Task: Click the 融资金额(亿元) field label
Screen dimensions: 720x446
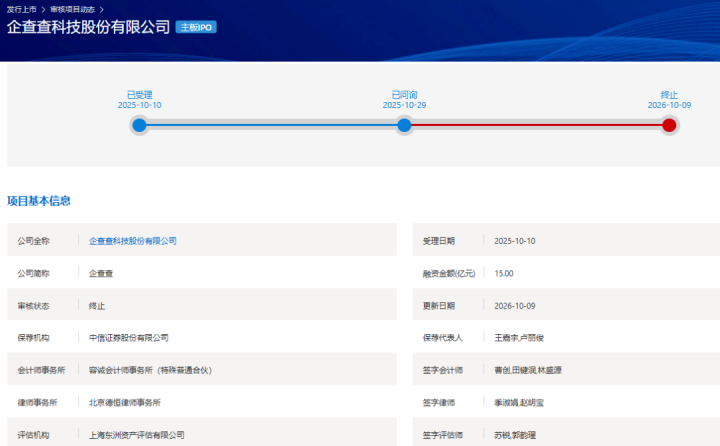Action: pos(449,273)
